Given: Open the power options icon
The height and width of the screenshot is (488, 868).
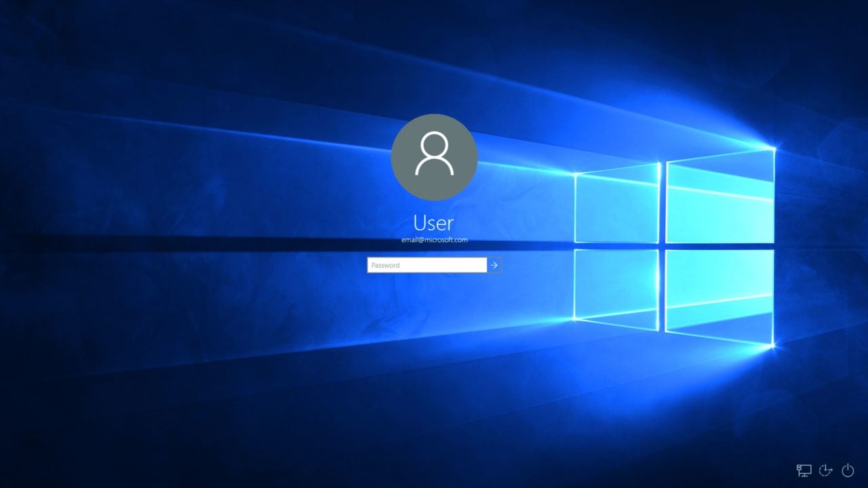Looking at the screenshot, I should click(x=848, y=470).
